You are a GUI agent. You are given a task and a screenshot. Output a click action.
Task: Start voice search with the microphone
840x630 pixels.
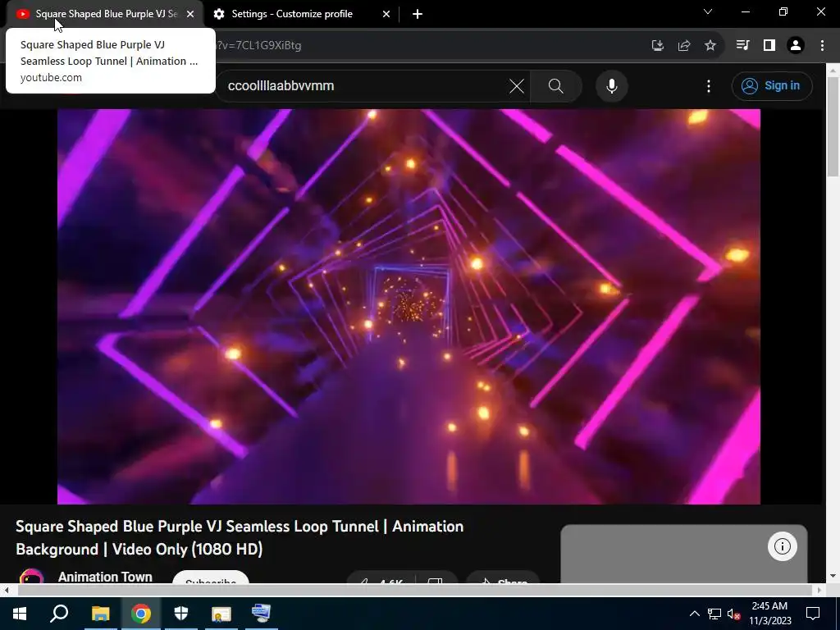(612, 86)
